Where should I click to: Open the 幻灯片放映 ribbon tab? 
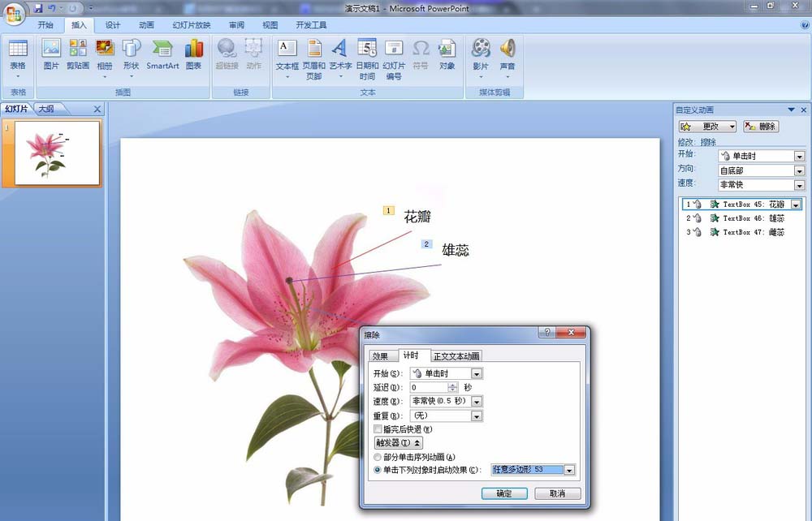pos(192,25)
